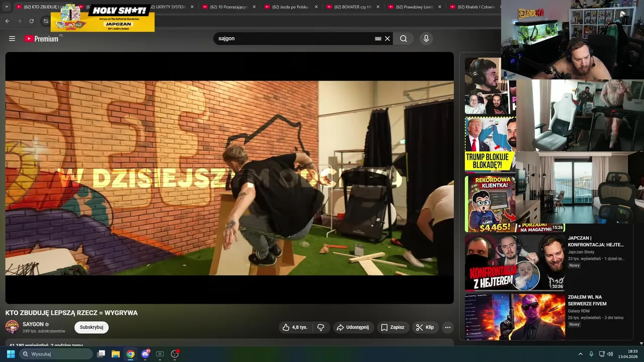Open the TRUMP BLOKUJE BLOKADĘ video thumbnail
The image size is (644, 362).
coord(491,145)
